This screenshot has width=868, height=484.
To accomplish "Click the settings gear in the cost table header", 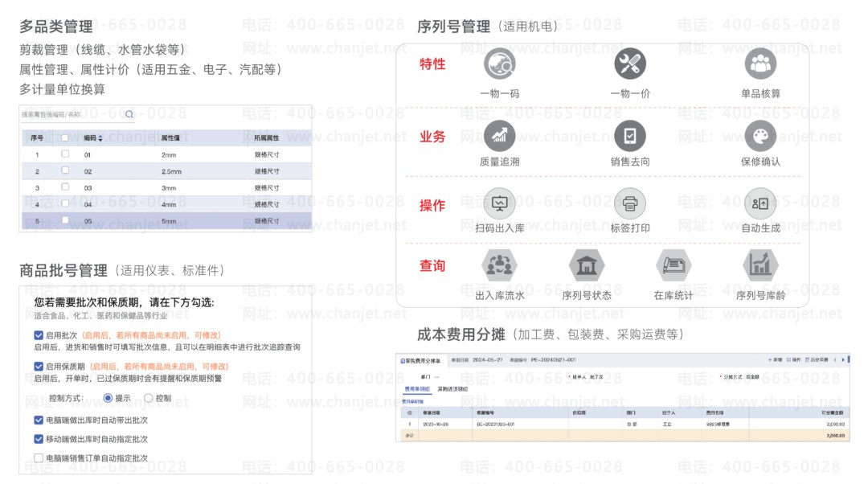I will pyautogui.click(x=410, y=413).
